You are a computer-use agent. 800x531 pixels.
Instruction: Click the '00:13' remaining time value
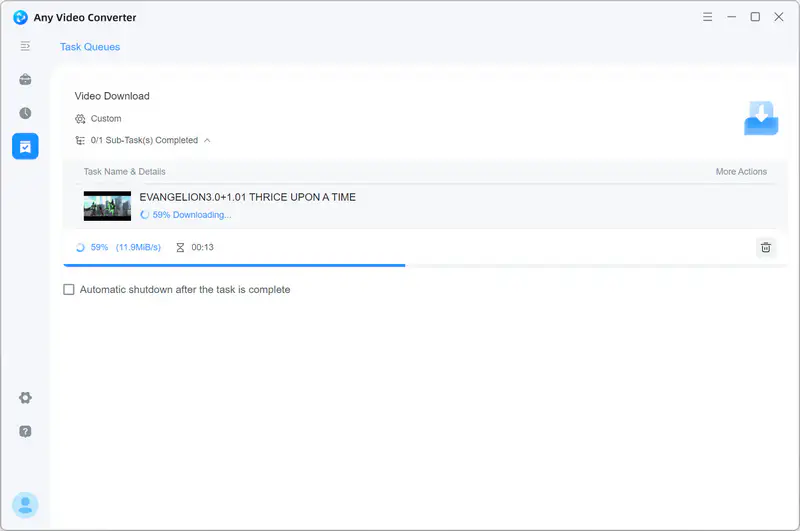(x=203, y=247)
